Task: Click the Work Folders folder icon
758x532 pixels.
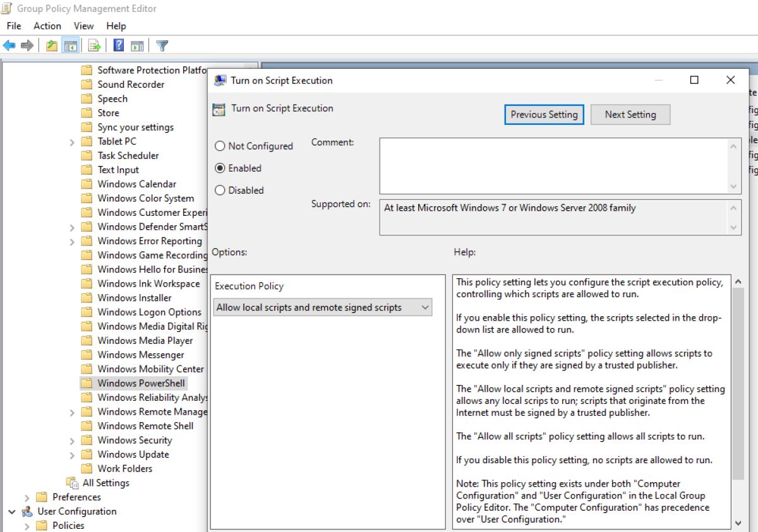Action: pyautogui.click(x=87, y=468)
